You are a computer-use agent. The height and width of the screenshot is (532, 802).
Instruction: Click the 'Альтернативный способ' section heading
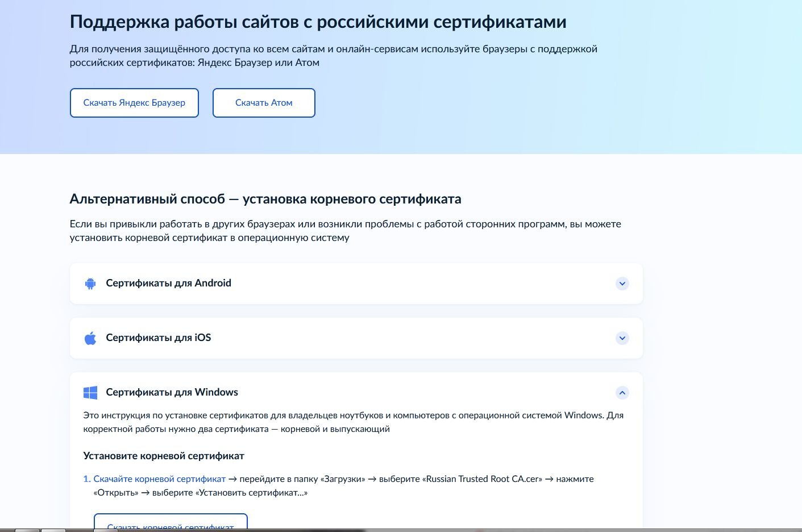click(x=265, y=199)
